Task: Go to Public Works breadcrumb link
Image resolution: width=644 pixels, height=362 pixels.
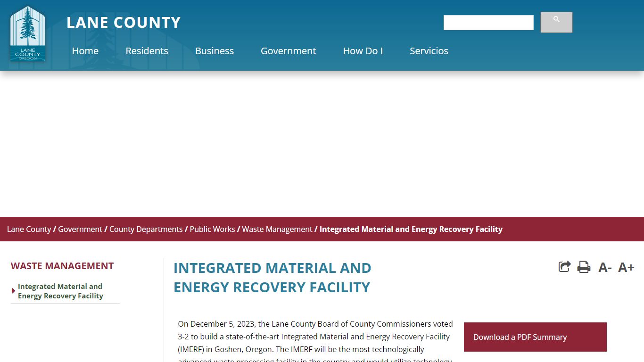Action: (x=212, y=229)
